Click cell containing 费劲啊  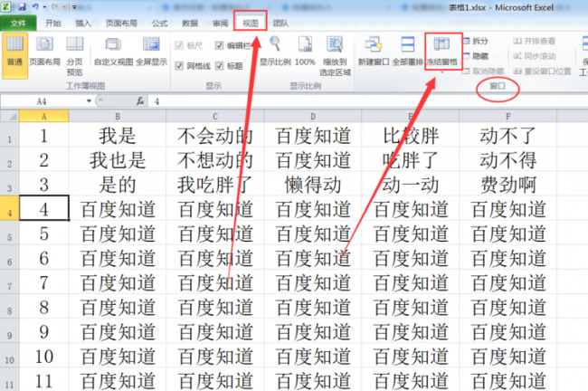pyautogui.click(x=508, y=184)
